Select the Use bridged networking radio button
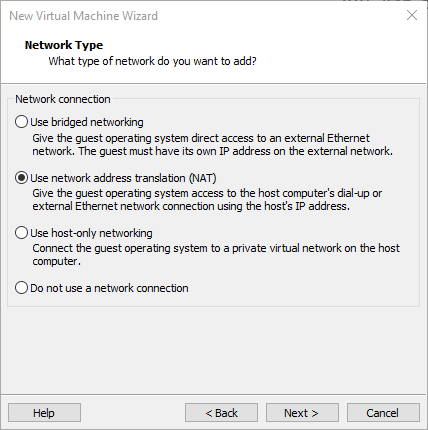The width and height of the screenshot is (428, 430). coord(21,122)
